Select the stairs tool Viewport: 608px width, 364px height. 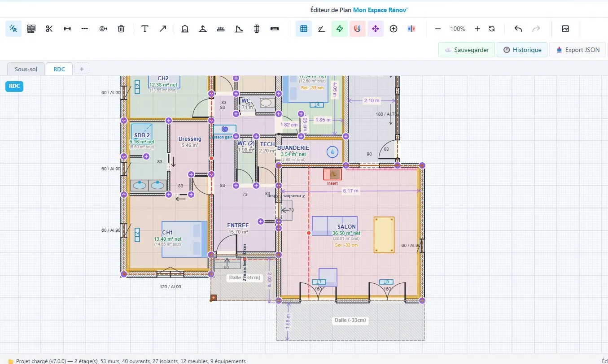click(239, 29)
